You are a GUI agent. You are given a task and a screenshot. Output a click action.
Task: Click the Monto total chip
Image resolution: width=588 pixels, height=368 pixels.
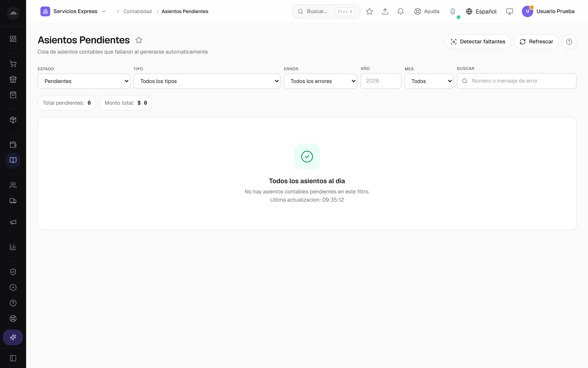point(126,103)
